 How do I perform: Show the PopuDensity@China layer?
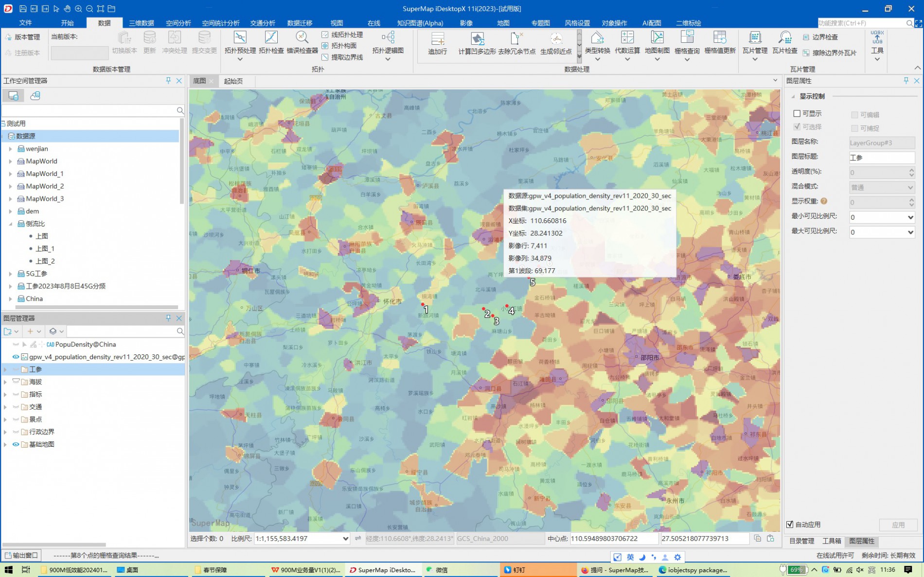(x=16, y=344)
